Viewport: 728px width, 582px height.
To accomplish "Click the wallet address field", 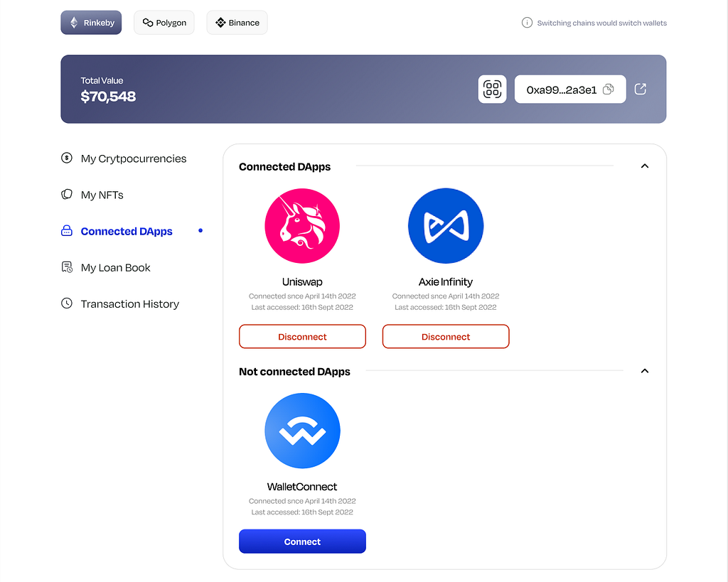I will (570, 89).
